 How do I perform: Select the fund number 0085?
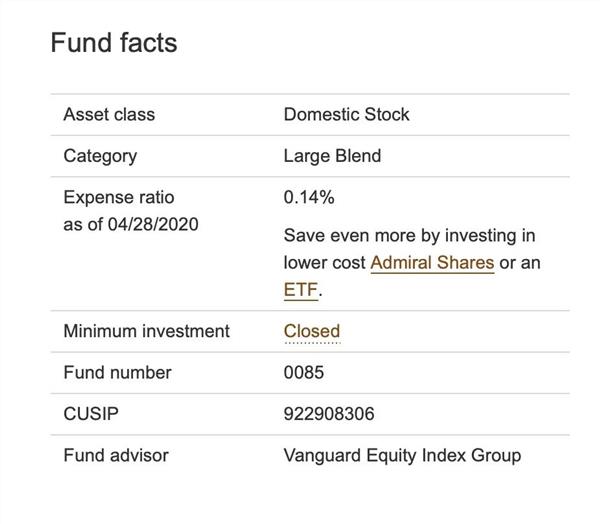click(x=304, y=372)
